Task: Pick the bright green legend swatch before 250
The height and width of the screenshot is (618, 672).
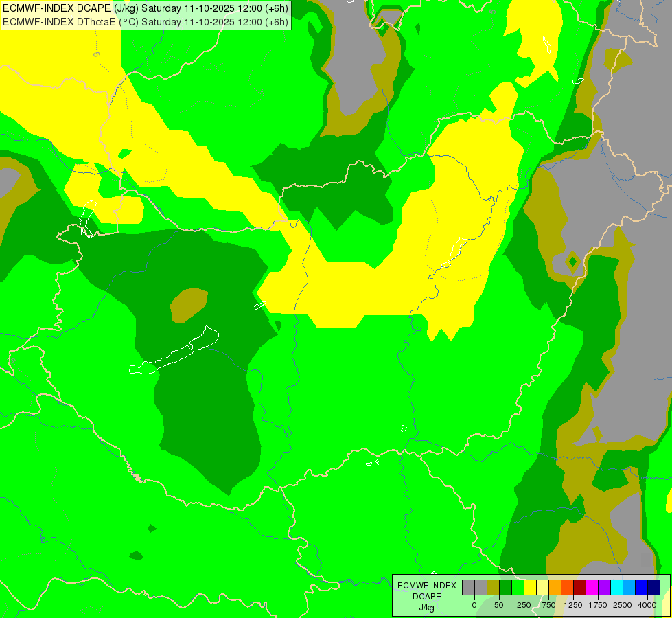Action: tap(518, 588)
